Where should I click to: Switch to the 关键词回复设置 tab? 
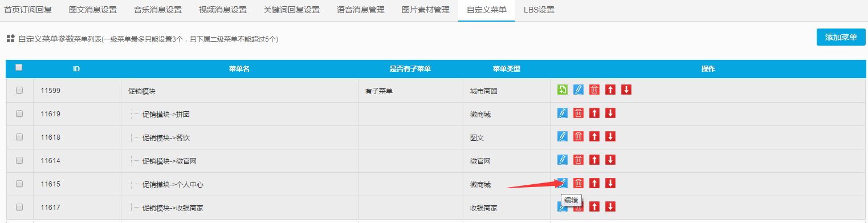tap(292, 10)
